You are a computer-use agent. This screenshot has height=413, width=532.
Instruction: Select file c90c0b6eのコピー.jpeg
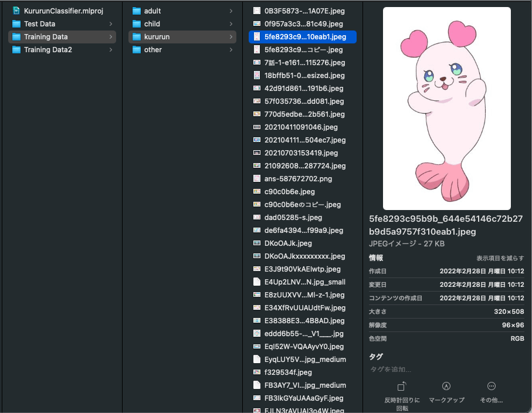(x=303, y=204)
